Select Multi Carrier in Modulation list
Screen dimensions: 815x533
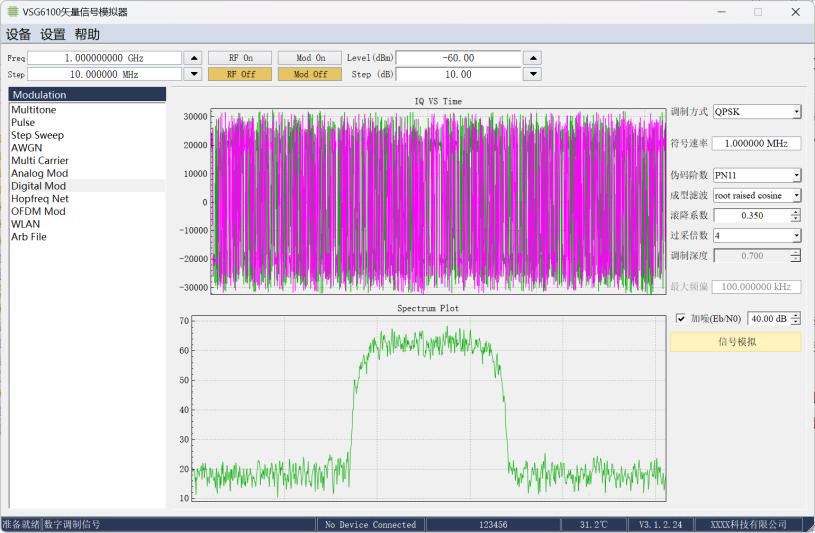coord(87,160)
